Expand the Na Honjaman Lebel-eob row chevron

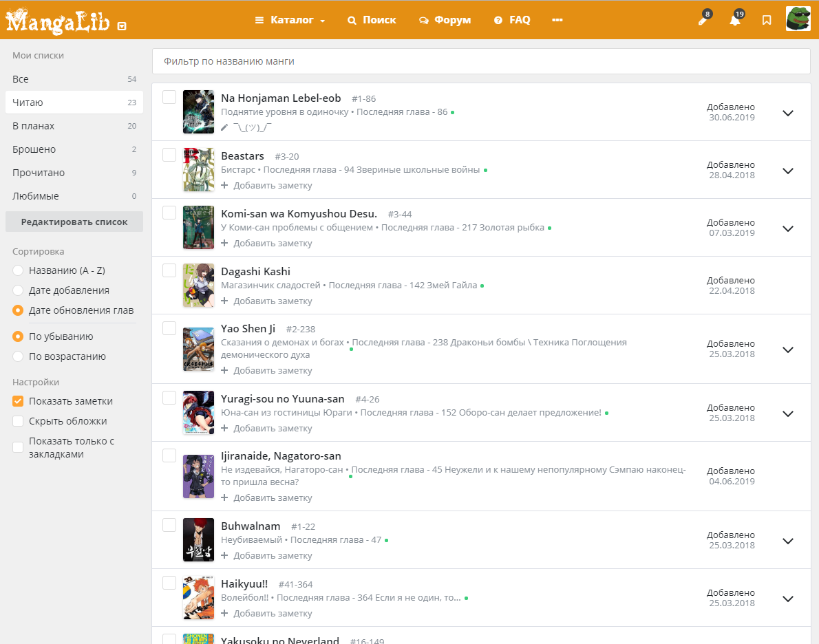787,113
